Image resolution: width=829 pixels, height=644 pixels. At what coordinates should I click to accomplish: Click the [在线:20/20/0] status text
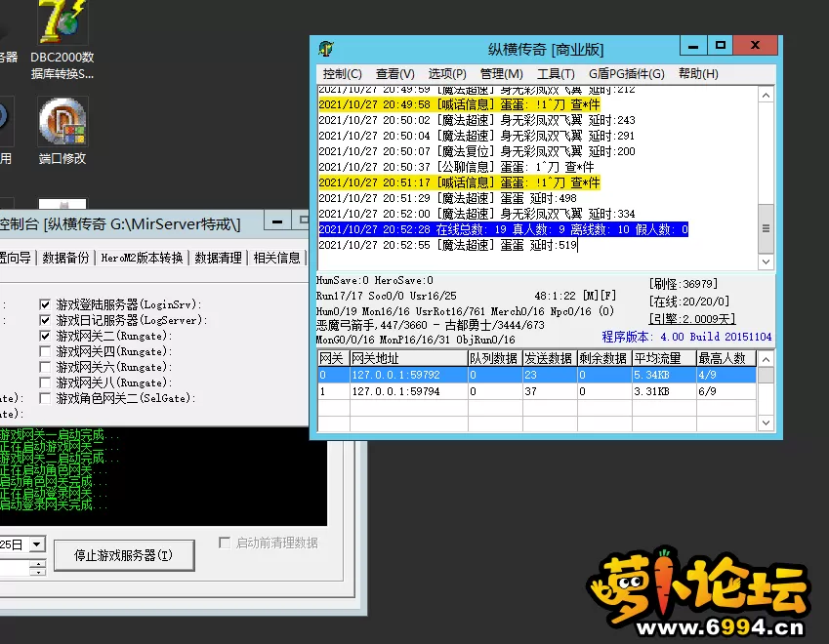(689, 302)
